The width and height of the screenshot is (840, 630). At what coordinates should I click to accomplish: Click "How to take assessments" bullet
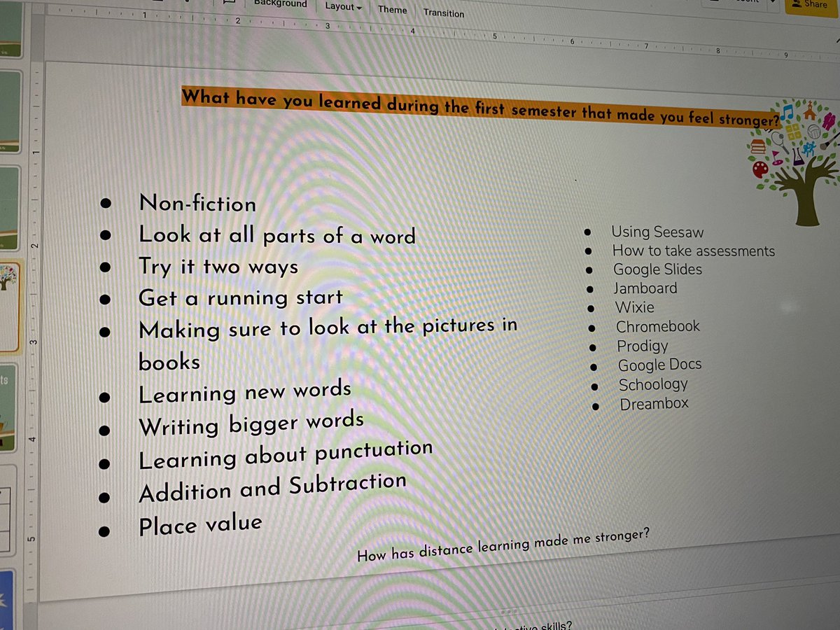[x=694, y=251]
